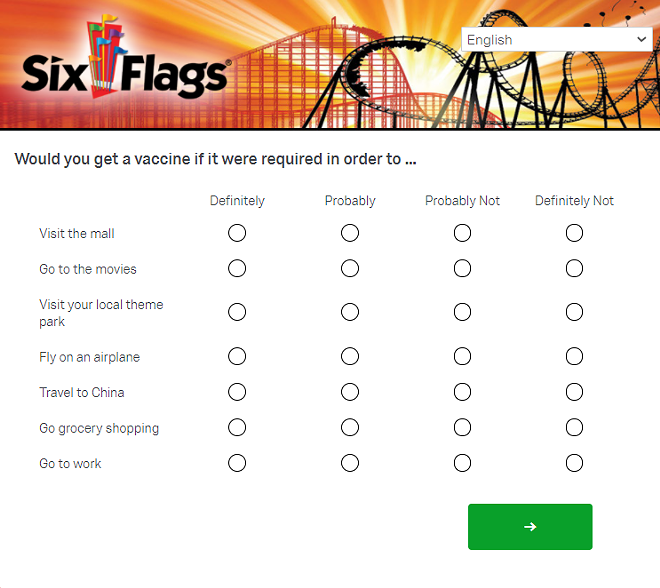Select Probably for Go grocery shopping
Viewport: 660px width, 588px height.
click(350, 427)
